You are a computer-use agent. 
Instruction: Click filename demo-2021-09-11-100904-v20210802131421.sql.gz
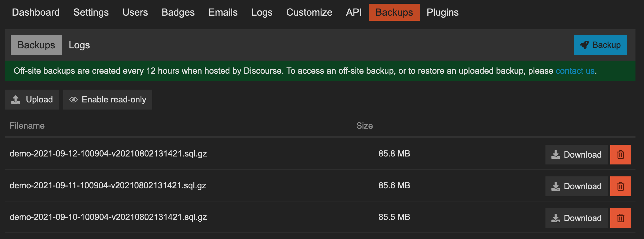point(108,186)
